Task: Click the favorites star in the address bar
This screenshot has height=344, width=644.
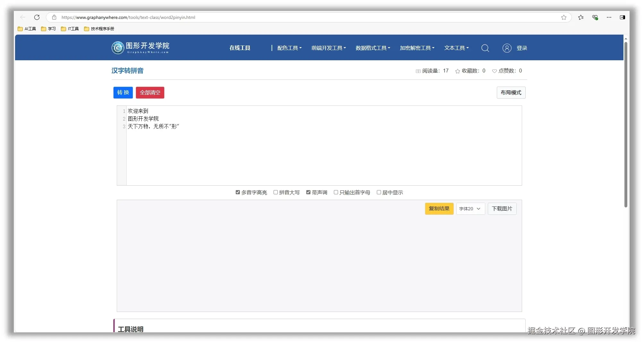Action: tap(564, 17)
